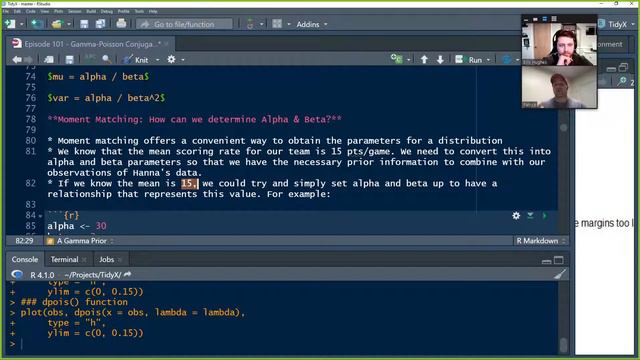This screenshot has width=640, height=360.
Task: Go forward to next source location
Action: point(28,60)
